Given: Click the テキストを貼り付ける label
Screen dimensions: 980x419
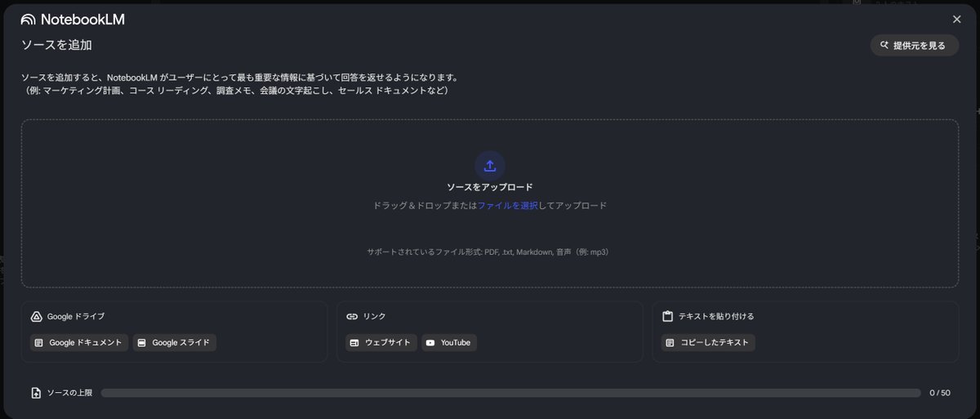Looking at the screenshot, I should [x=716, y=316].
